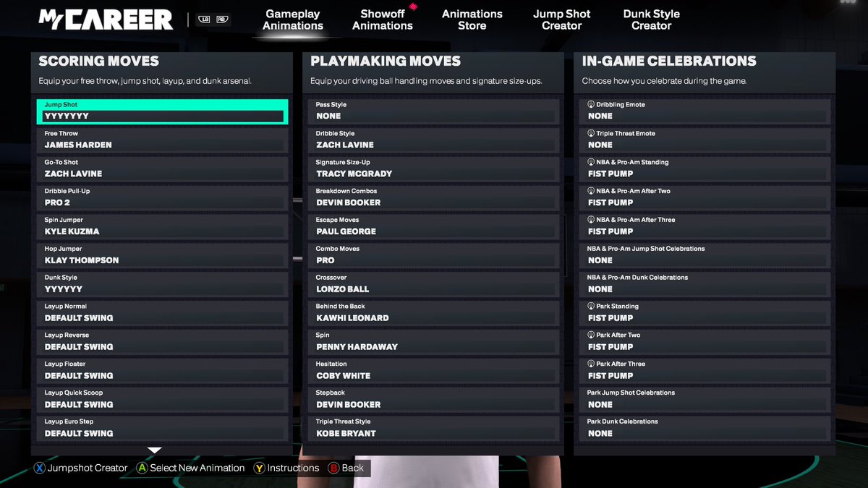The image size is (868, 488).
Task: Open the Dunk Style Creator tab
Action: 652,20
